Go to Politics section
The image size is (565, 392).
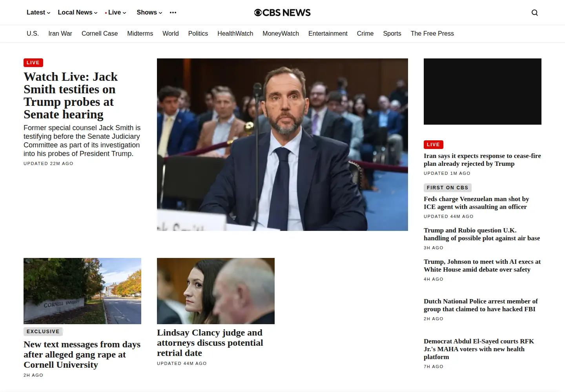198,34
